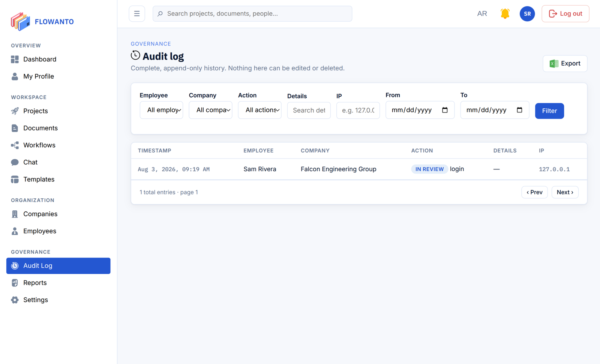Open calendar picker in From field
Image resolution: width=600 pixels, height=364 pixels.
pos(445,110)
